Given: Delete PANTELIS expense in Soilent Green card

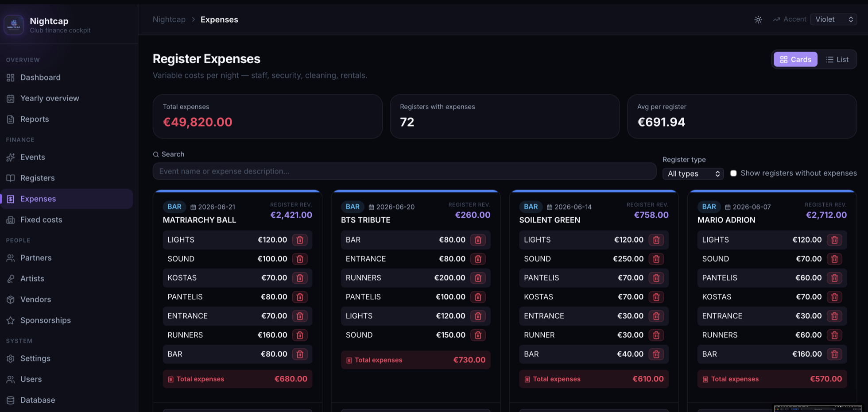Looking at the screenshot, I should pos(656,278).
